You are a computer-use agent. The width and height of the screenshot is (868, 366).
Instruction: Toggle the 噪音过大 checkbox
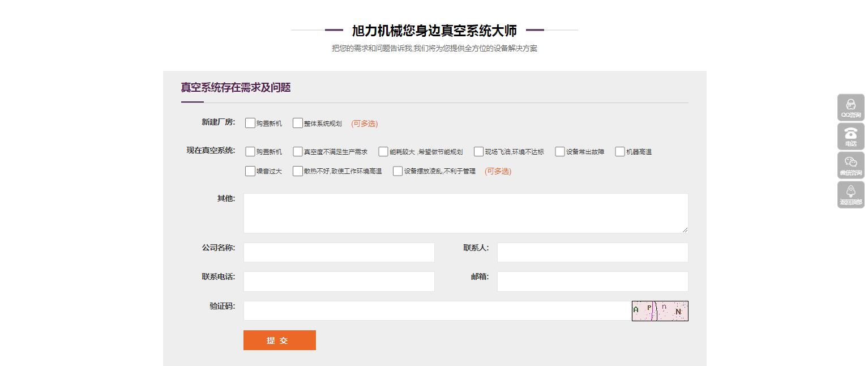pos(250,171)
